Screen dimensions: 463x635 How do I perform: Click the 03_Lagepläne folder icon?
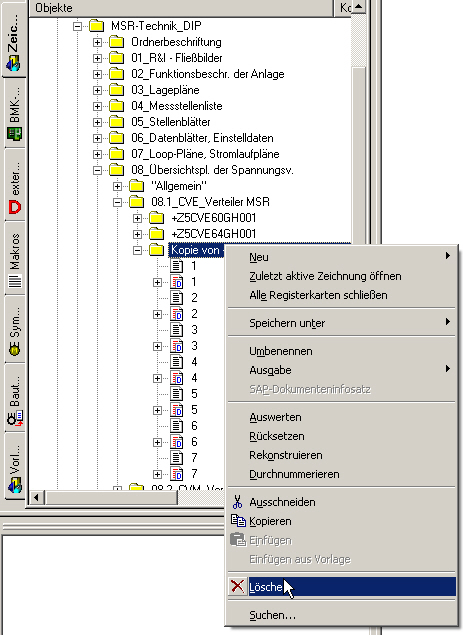(x=117, y=90)
